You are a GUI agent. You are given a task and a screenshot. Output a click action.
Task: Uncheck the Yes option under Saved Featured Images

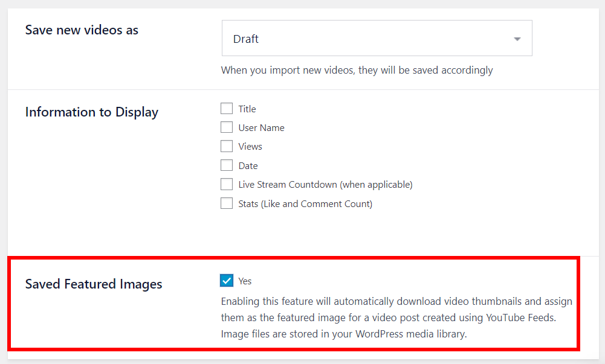tap(227, 281)
